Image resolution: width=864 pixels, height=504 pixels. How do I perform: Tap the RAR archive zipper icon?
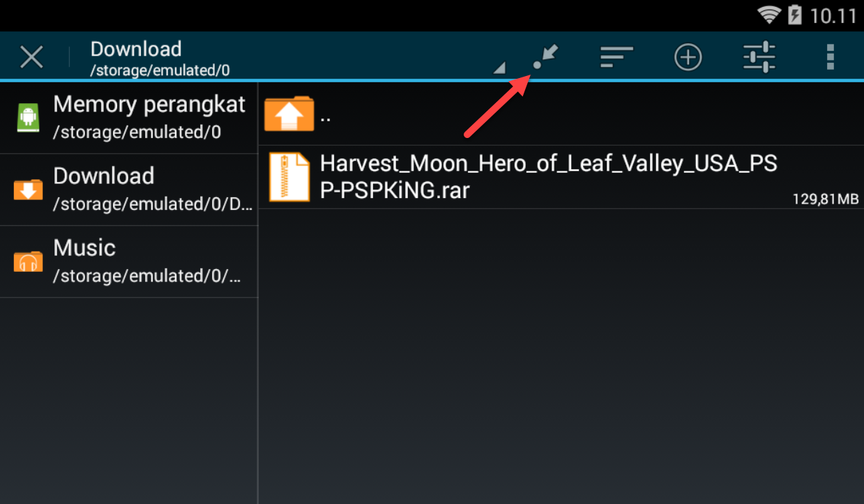289,176
